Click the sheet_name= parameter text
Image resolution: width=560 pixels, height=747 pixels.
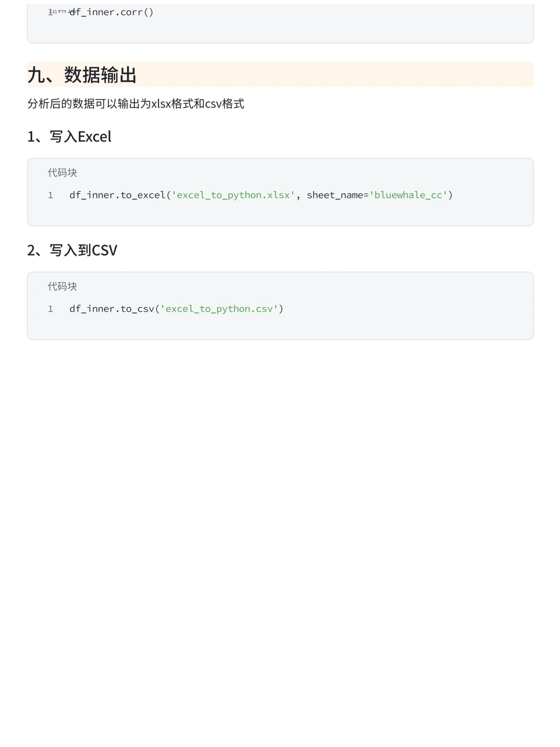pos(337,195)
